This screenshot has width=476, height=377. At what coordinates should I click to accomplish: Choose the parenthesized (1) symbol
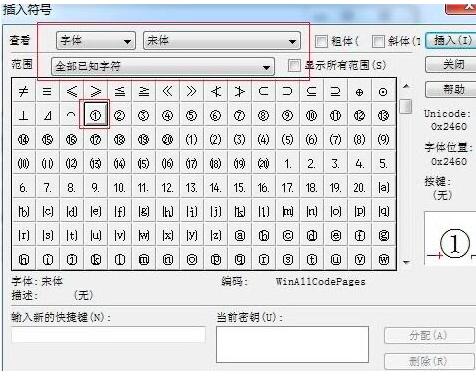click(x=191, y=139)
